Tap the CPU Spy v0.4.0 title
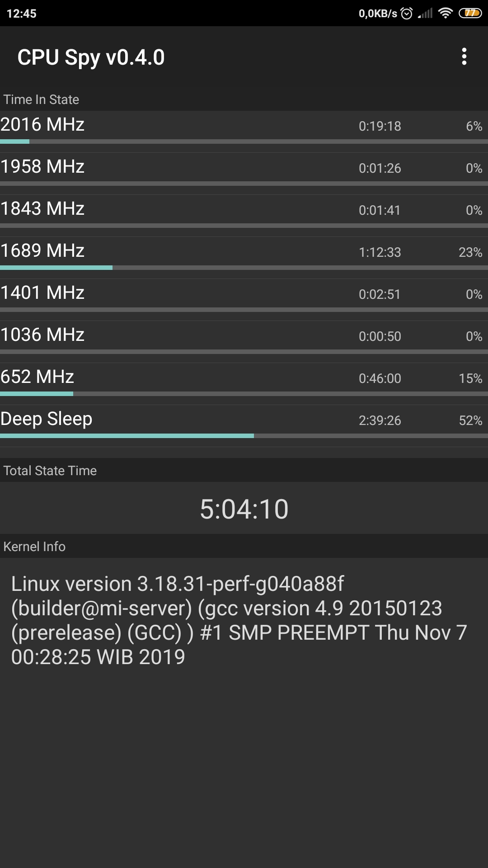The image size is (488, 868). [x=91, y=57]
